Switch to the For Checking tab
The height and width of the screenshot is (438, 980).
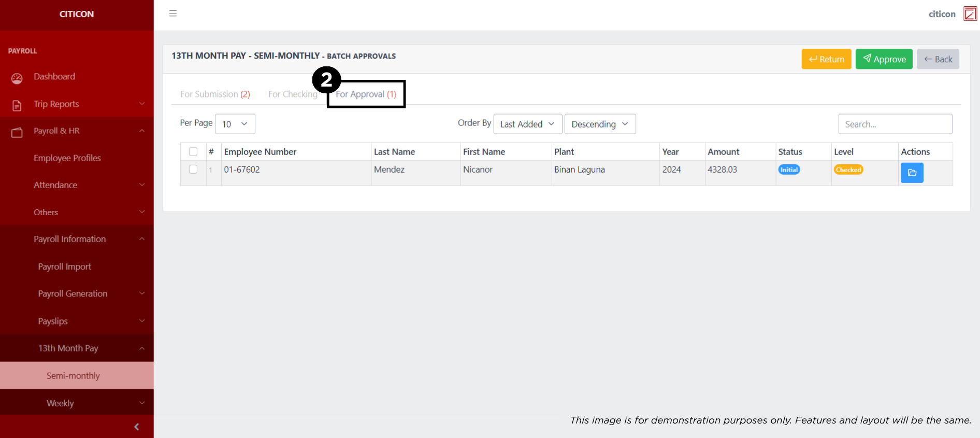pyautogui.click(x=293, y=94)
